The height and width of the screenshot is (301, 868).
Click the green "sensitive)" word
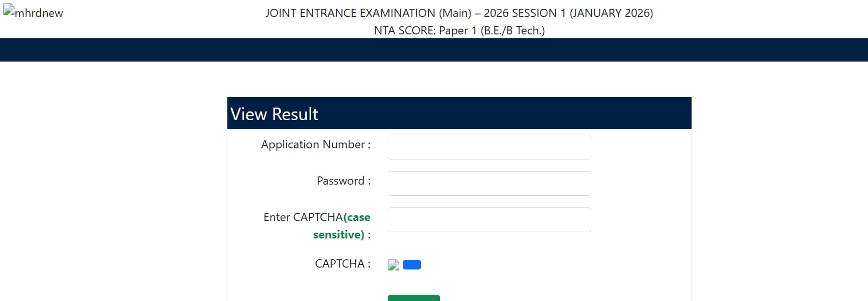(x=338, y=235)
